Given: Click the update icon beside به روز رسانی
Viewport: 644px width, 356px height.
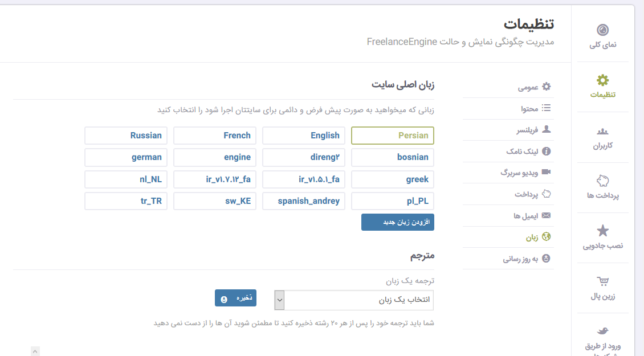Looking at the screenshot, I should (x=546, y=258).
